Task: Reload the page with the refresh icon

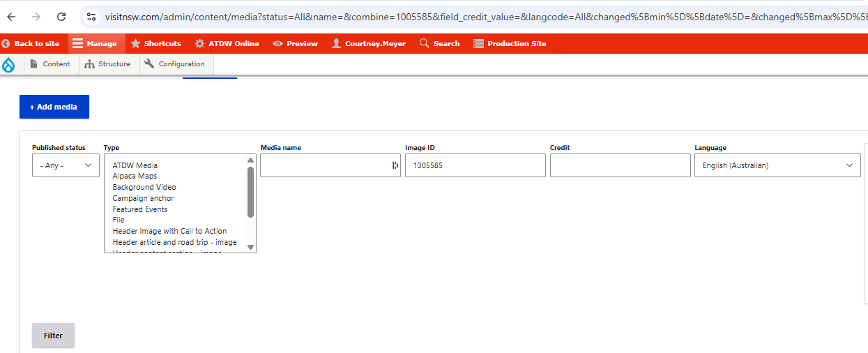Action: click(61, 16)
